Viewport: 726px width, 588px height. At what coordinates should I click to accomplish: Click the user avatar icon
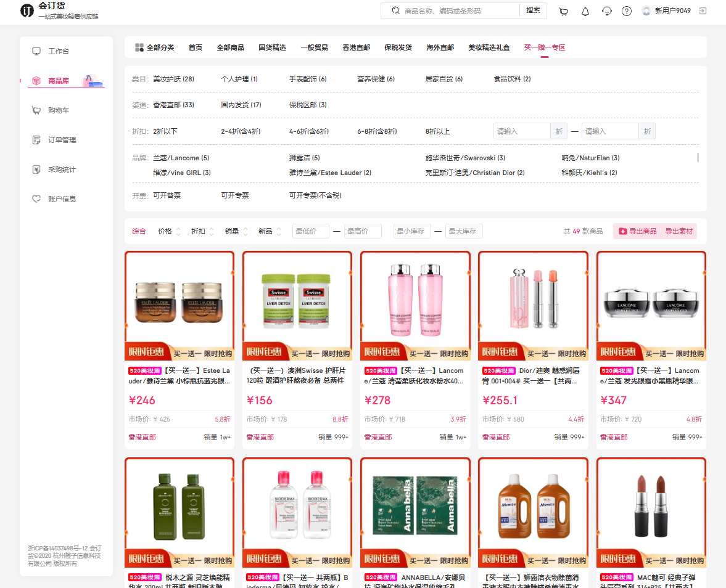pos(646,10)
